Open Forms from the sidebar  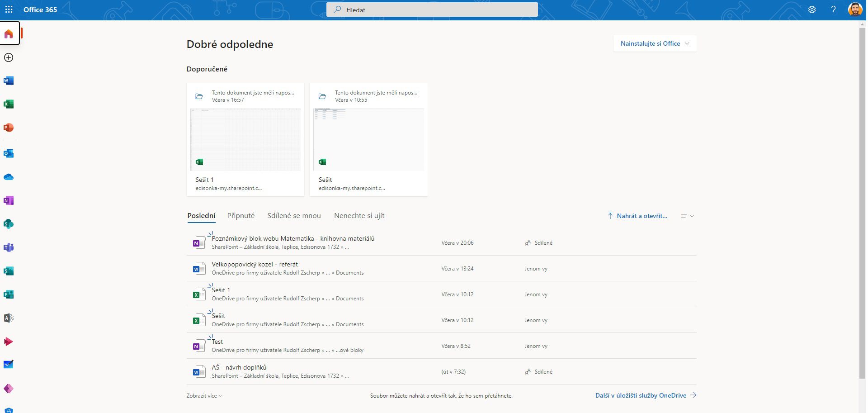(9, 294)
